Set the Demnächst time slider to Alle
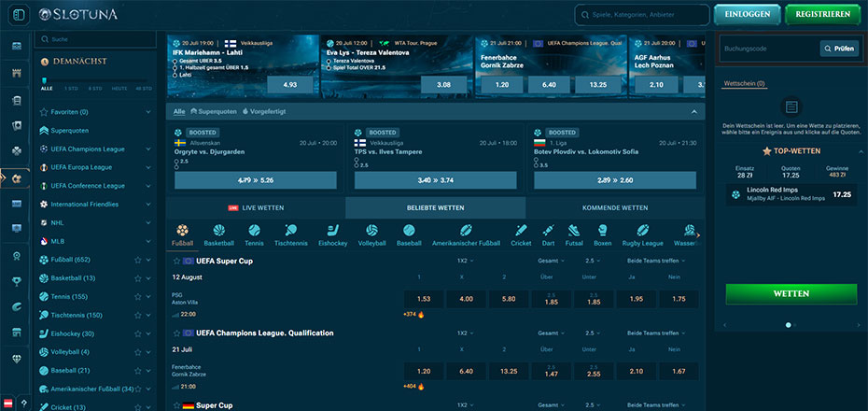Image resolution: width=868 pixels, height=411 pixels. [46, 88]
